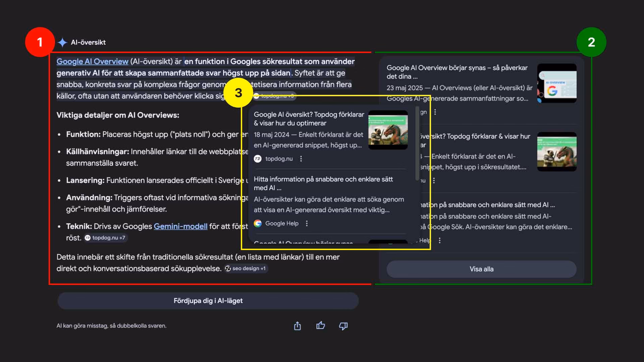
Task: Click the 'Användning:' bullet label
Action: (x=89, y=197)
